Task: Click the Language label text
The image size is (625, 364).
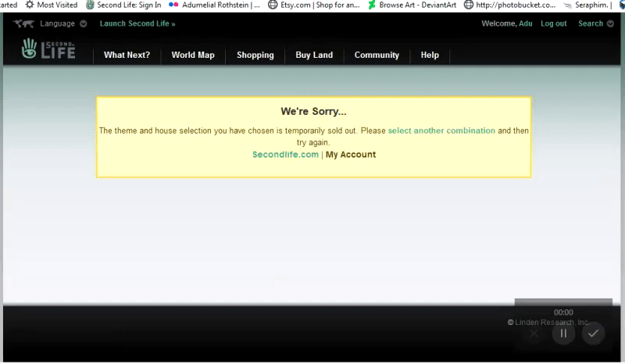Action: tap(57, 23)
